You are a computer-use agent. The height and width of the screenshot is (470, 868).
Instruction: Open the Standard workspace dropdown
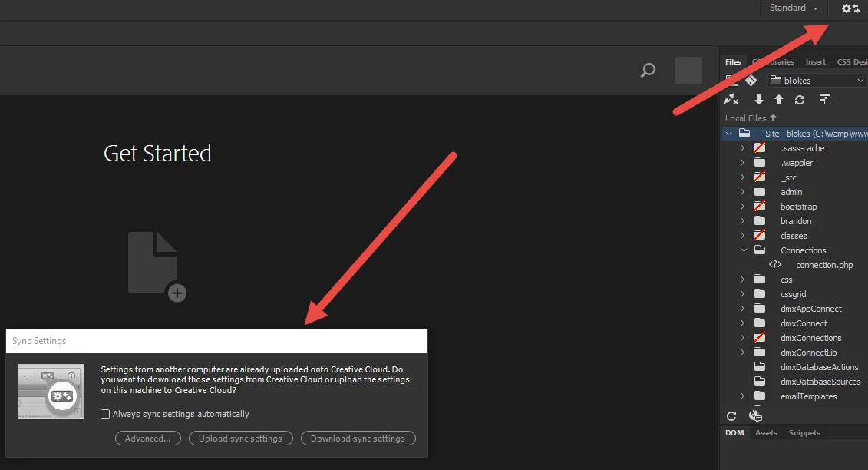coord(794,8)
